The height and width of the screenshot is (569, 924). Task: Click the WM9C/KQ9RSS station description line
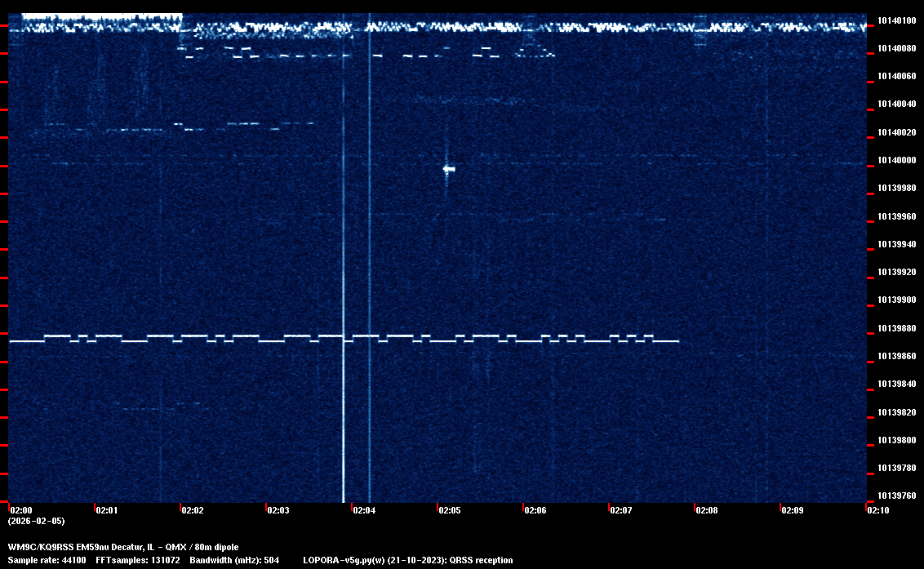pos(123,547)
